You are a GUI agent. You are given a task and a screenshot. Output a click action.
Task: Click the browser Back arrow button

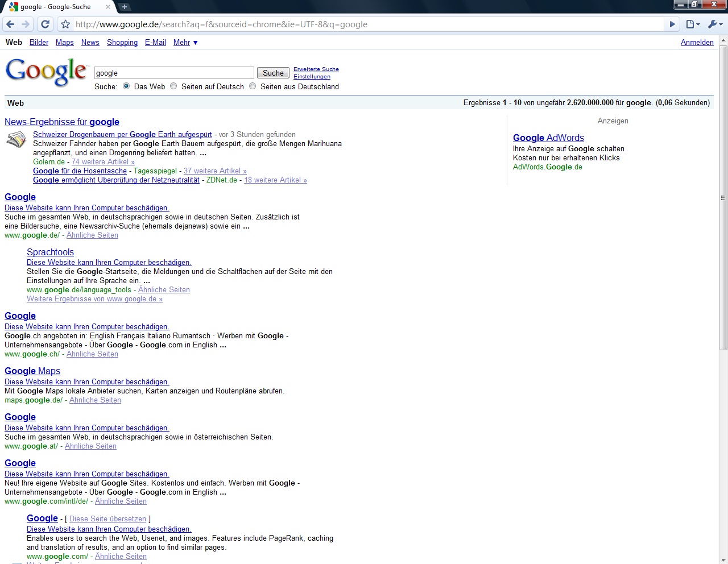coord(10,24)
